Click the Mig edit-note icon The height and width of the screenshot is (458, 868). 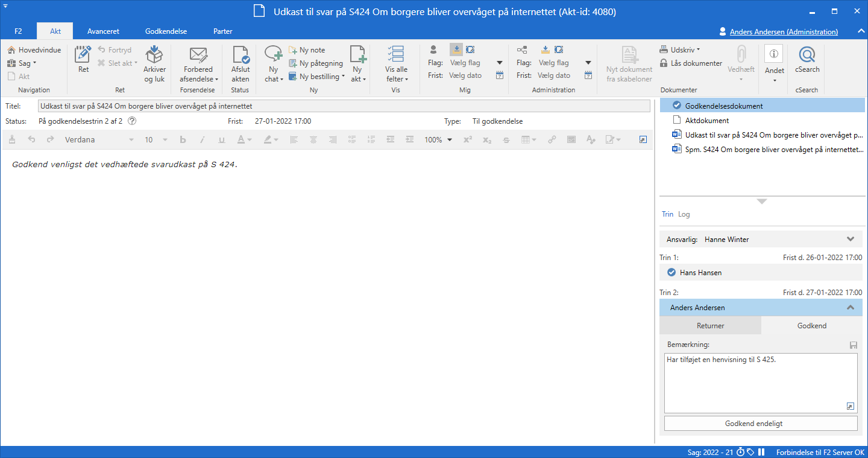470,49
